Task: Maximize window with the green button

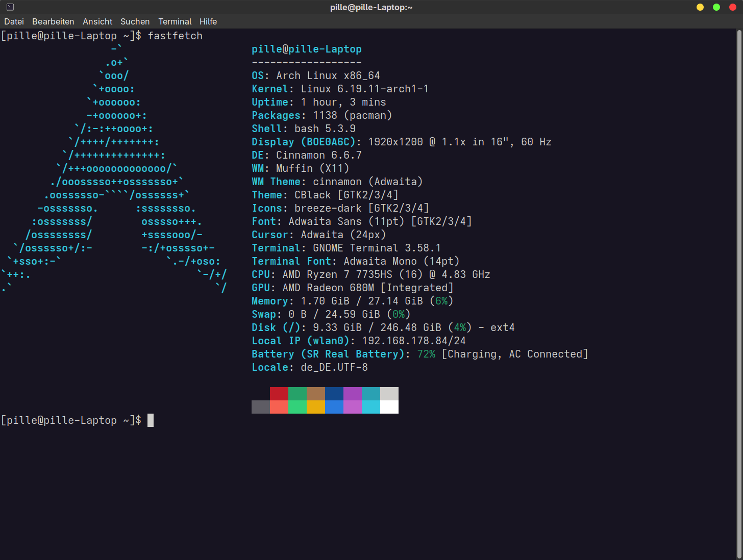Action: [716, 7]
